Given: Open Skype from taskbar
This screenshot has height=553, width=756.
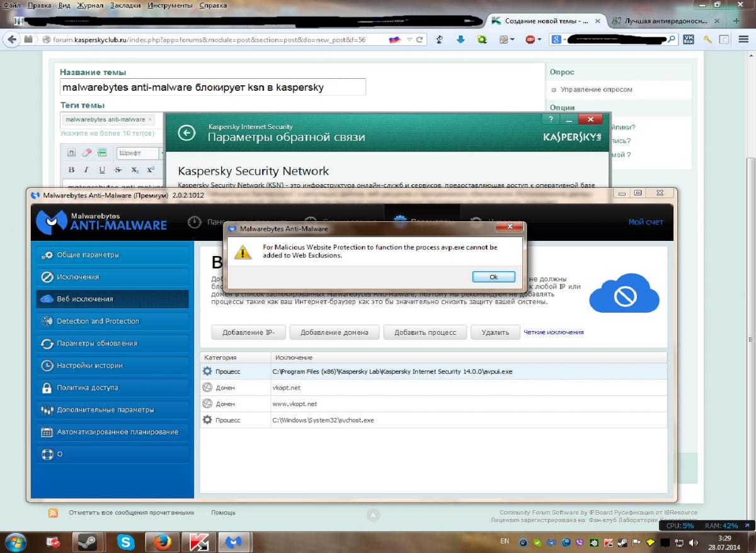Looking at the screenshot, I should click(x=125, y=542).
